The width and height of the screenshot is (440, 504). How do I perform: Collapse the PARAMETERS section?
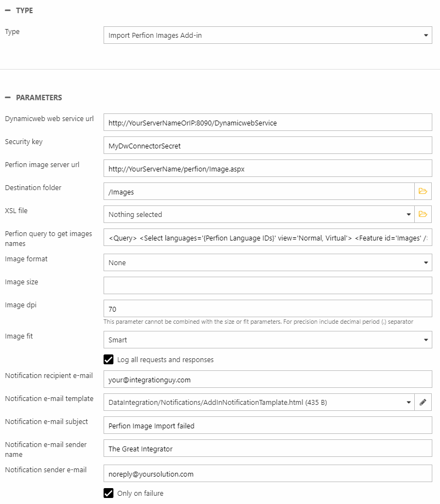(8, 98)
